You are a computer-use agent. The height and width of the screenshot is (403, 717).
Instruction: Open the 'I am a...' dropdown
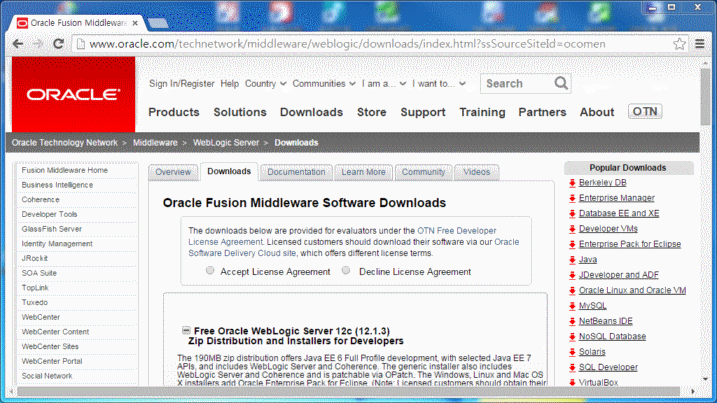click(384, 84)
